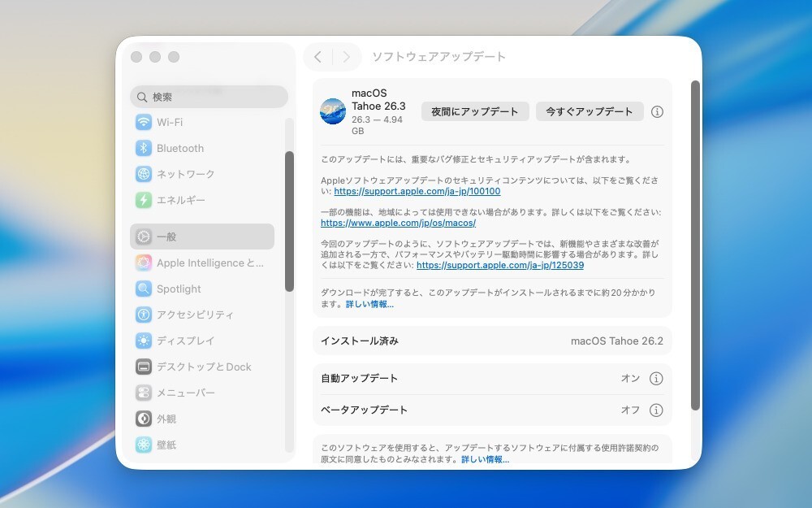This screenshot has width=812, height=508.
Task: Click the 自動アップデート オン value
Action: (x=630, y=379)
